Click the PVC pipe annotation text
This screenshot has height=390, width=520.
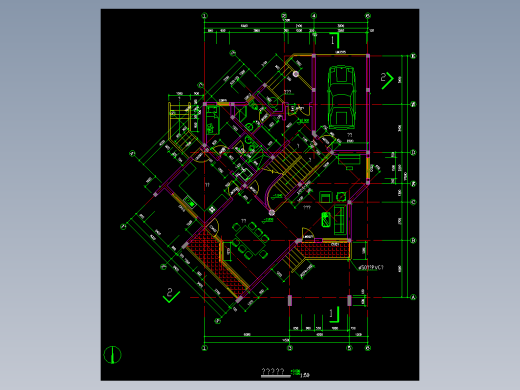(x=371, y=267)
